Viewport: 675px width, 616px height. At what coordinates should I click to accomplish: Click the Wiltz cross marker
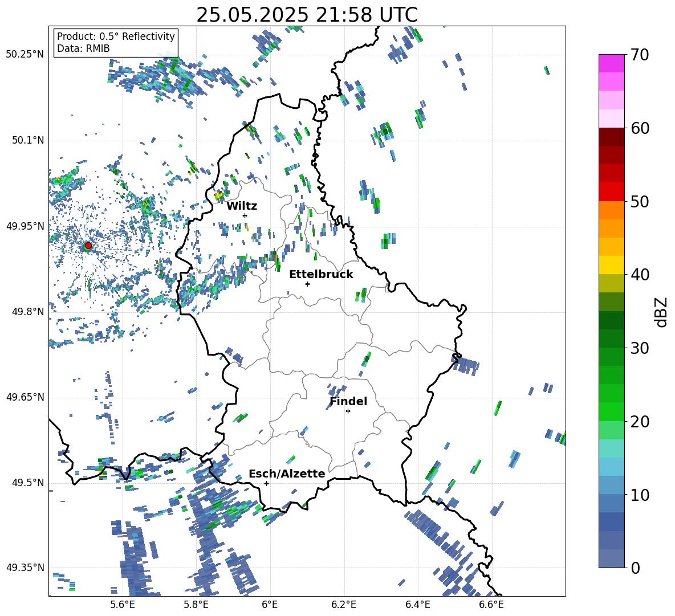[245, 215]
